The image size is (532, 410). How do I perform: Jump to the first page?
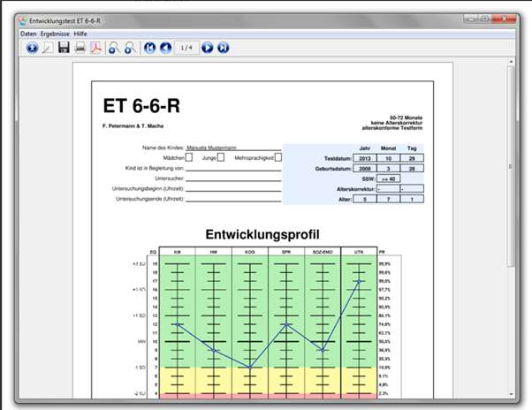point(149,48)
